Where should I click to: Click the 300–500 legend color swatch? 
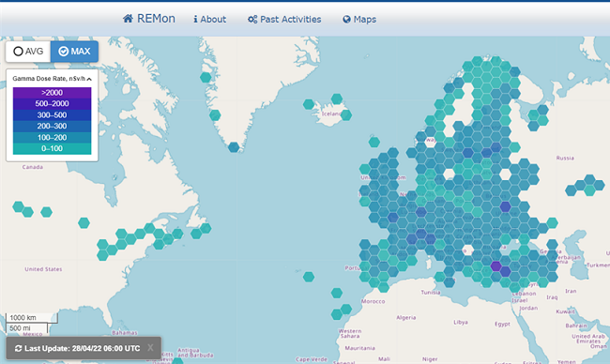[53, 114]
